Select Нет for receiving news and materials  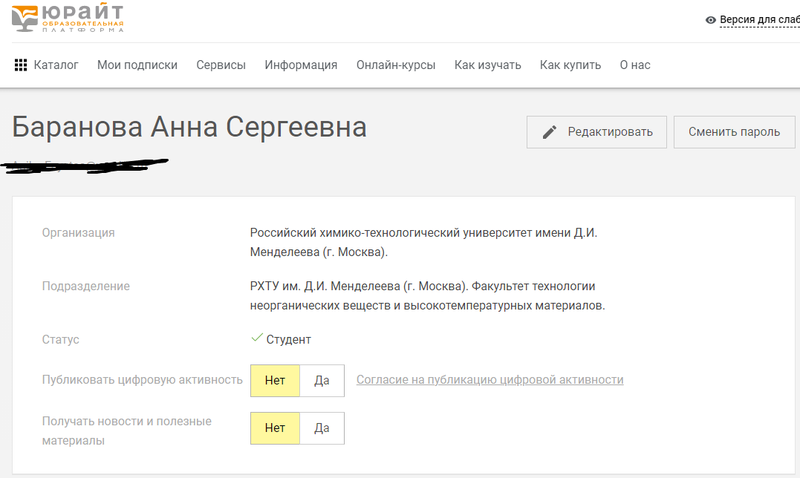tap(275, 428)
